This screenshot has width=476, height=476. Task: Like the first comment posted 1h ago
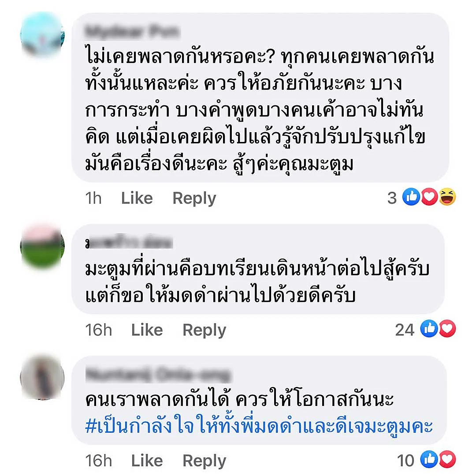point(137,198)
